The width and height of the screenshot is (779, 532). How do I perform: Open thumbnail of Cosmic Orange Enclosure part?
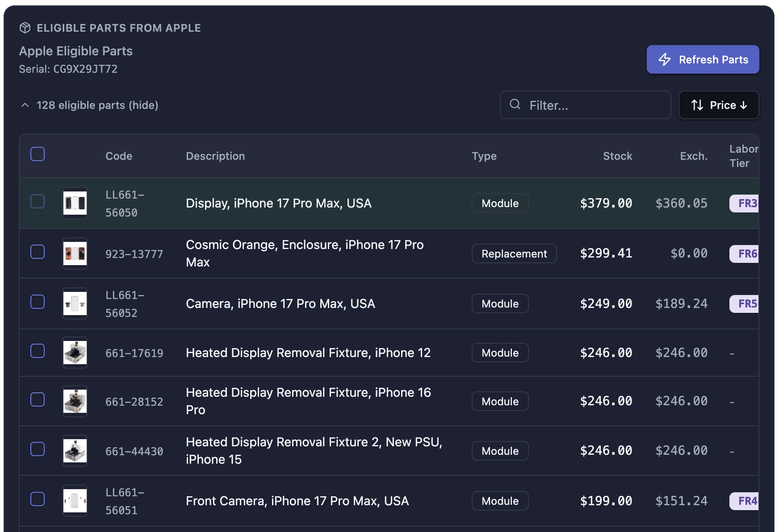pos(75,254)
